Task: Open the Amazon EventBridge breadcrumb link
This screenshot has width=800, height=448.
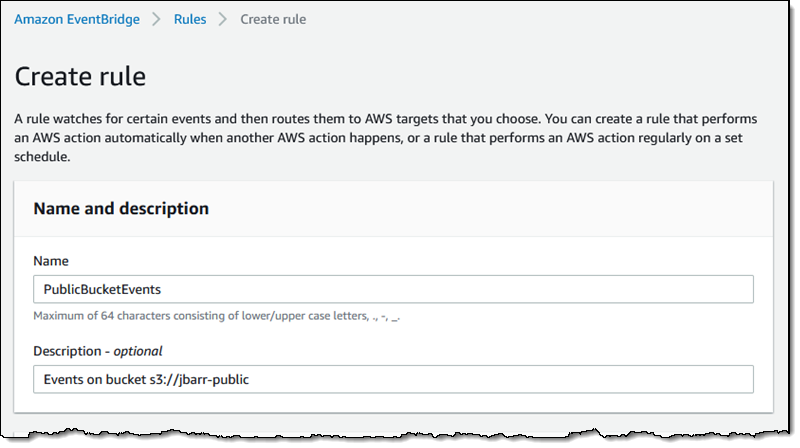Action: [x=76, y=19]
